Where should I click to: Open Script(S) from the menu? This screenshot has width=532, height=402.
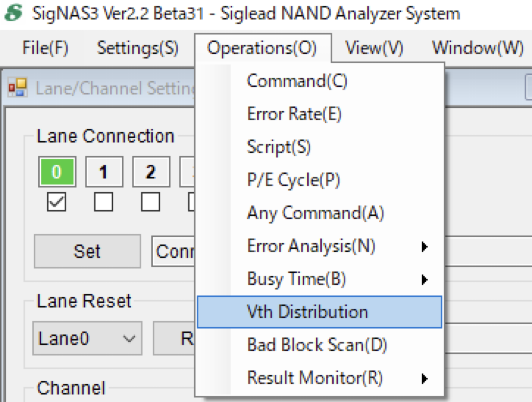pos(320,147)
